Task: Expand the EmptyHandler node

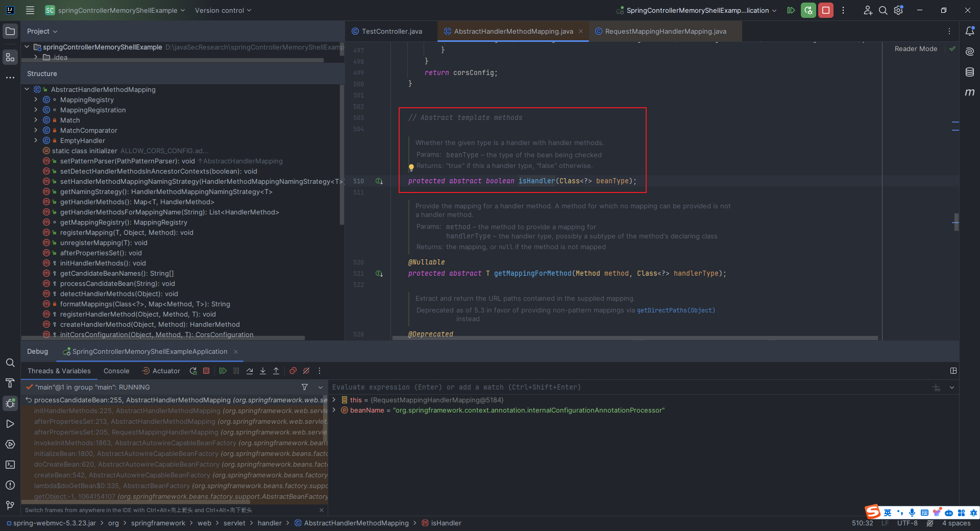Action: pos(36,140)
